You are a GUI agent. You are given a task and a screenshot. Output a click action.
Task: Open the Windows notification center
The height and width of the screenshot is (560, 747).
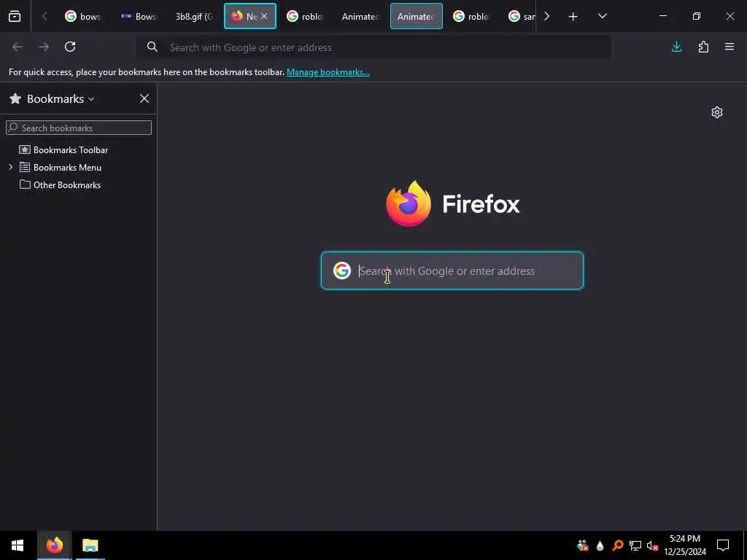pos(723,545)
